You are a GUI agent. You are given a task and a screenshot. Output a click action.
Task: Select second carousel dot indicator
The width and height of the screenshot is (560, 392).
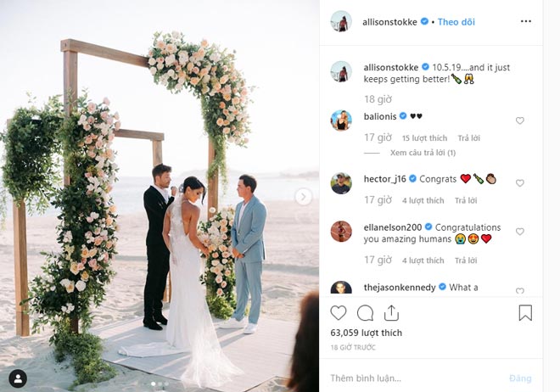[160, 384]
